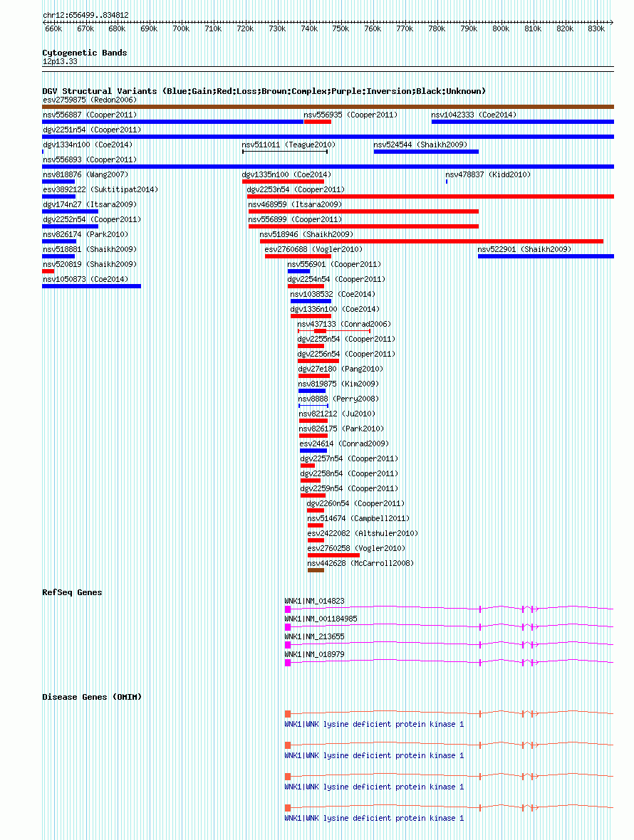Click esv2760688 (Vogler2010) label
634x840 pixels.
coord(313,250)
